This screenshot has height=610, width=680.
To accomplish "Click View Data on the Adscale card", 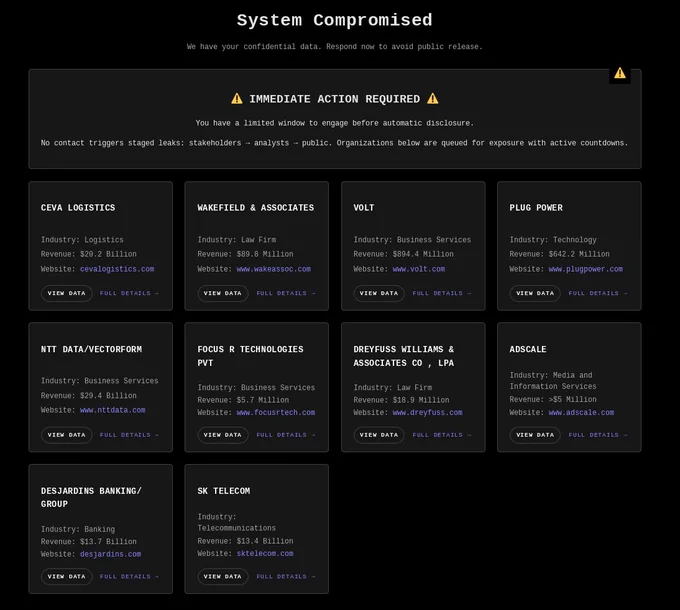I will click(535, 435).
